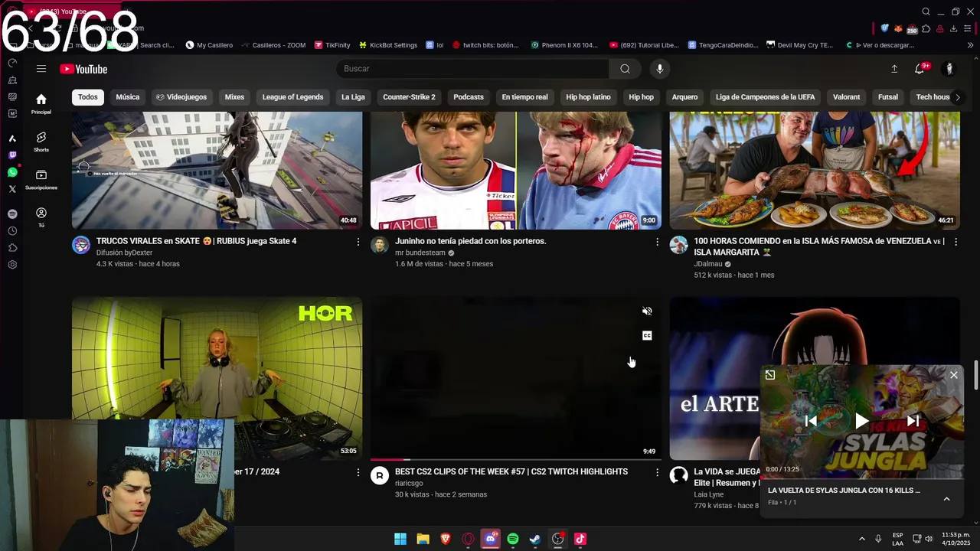Show hidden system tray icons chevron
Viewport: 980px width, 551px height.
[x=861, y=539]
